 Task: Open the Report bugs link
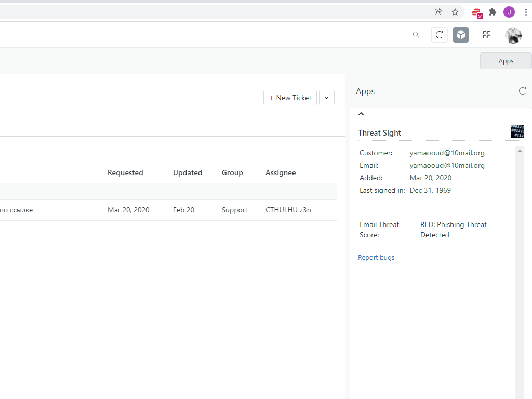coord(376,258)
